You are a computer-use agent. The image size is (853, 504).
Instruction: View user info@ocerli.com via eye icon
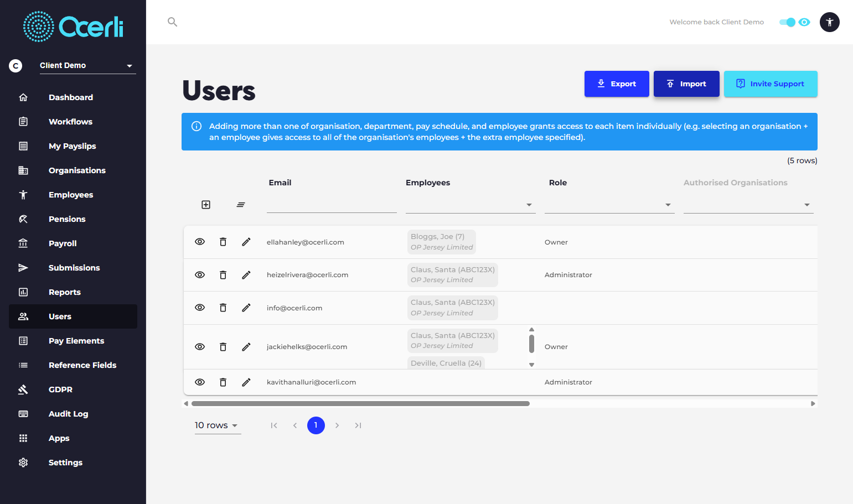pos(200,308)
